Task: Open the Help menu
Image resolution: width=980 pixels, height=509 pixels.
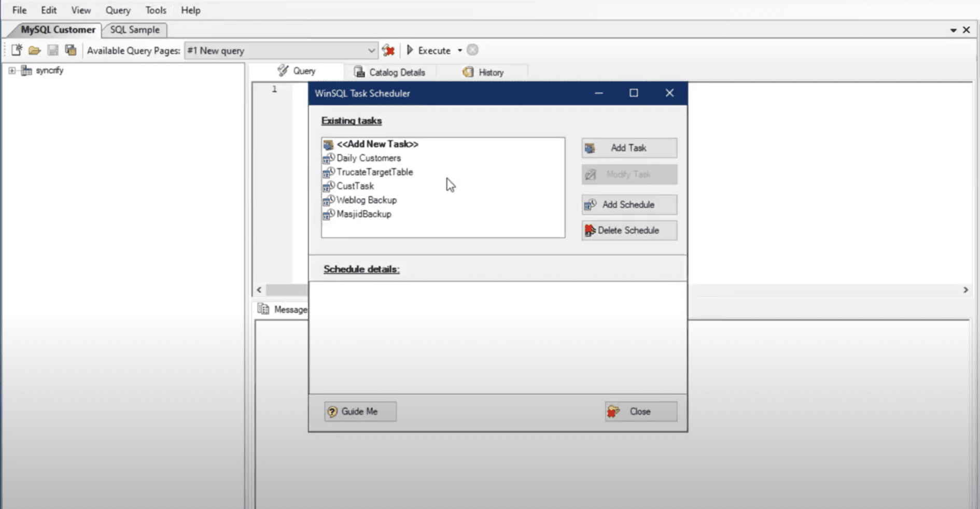Action: point(191,10)
